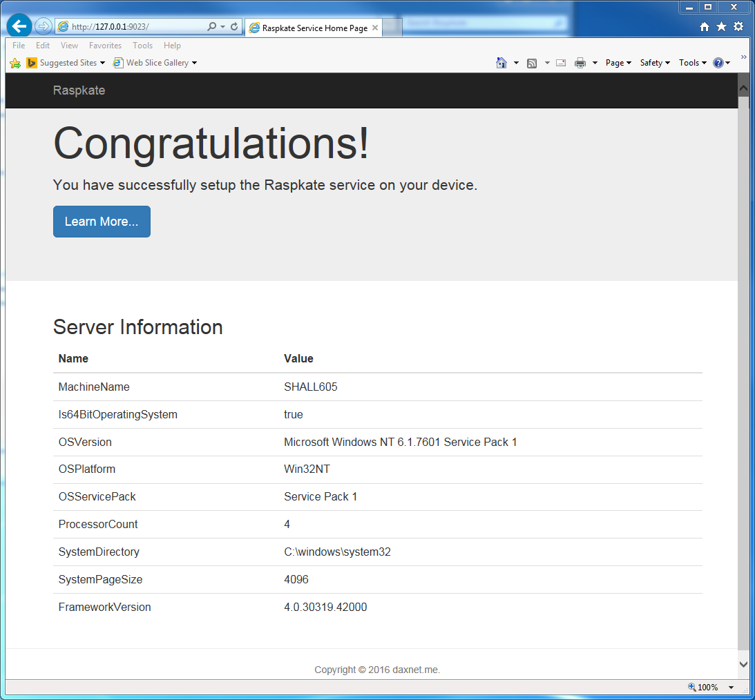Image resolution: width=755 pixels, height=700 pixels.
Task: Open Web Slice Gallery link
Action: point(151,63)
